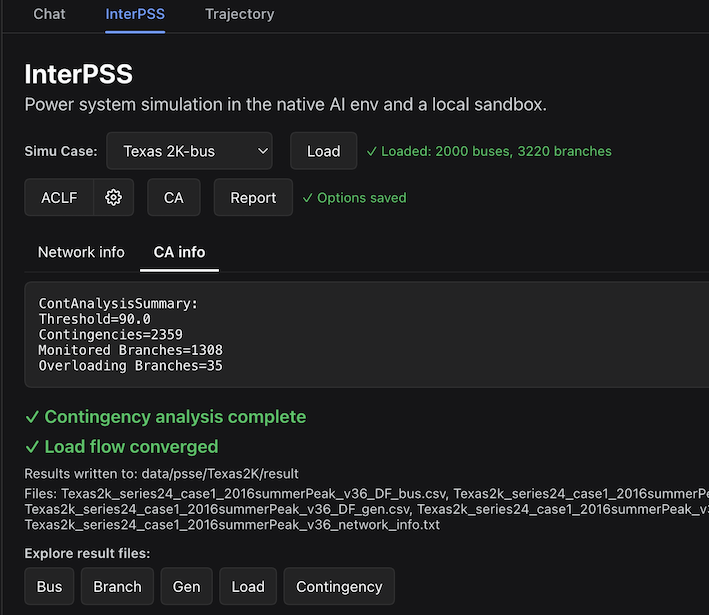Click 'Explore result files:' label
The image size is (709, 615).
(x=87, y=553)
